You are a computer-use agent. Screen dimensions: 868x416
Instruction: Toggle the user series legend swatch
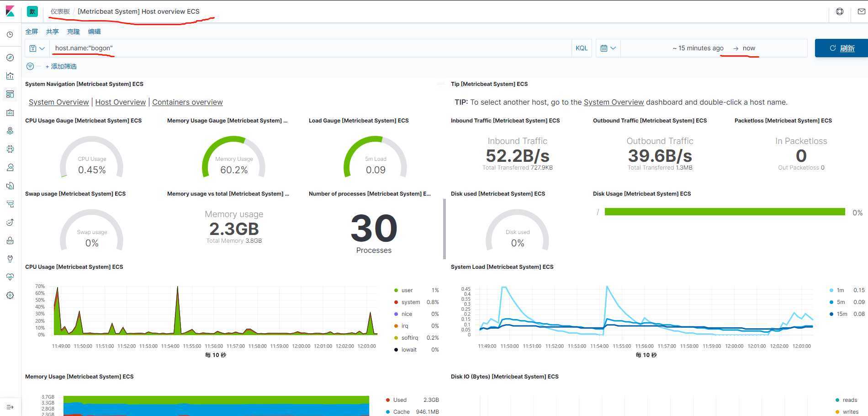coord(396,290)
